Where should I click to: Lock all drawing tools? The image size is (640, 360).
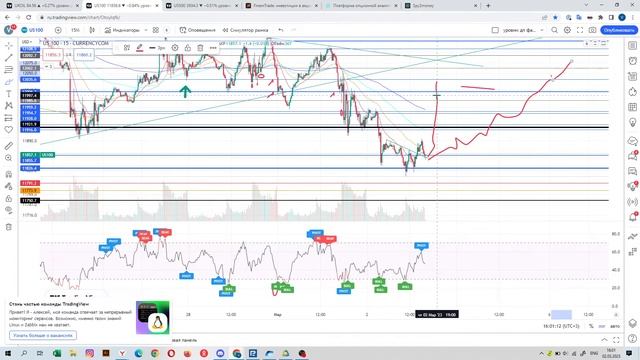[9, 198]
